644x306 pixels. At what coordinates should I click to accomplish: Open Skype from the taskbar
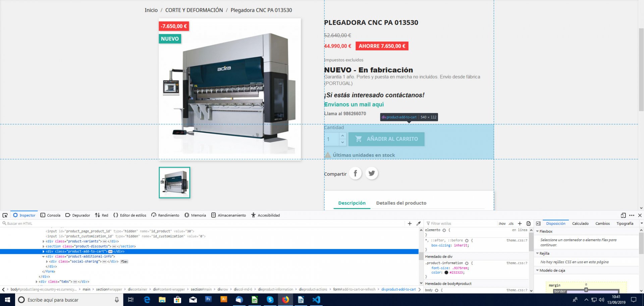click(x=270, y=300)
